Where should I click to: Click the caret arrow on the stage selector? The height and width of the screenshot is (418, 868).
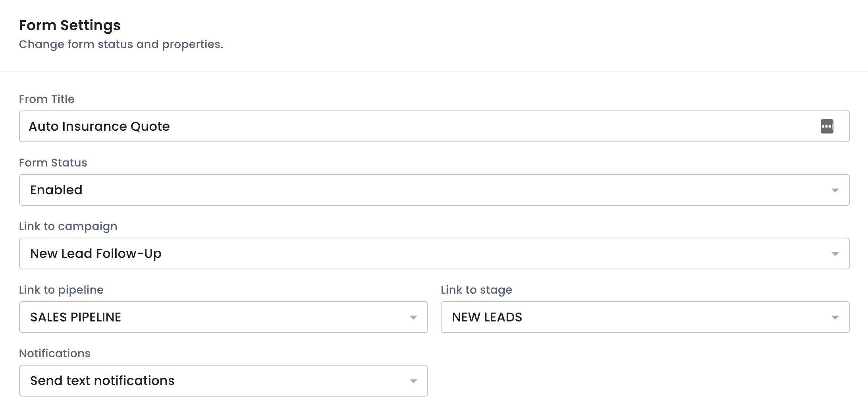(x=835, y=317)
